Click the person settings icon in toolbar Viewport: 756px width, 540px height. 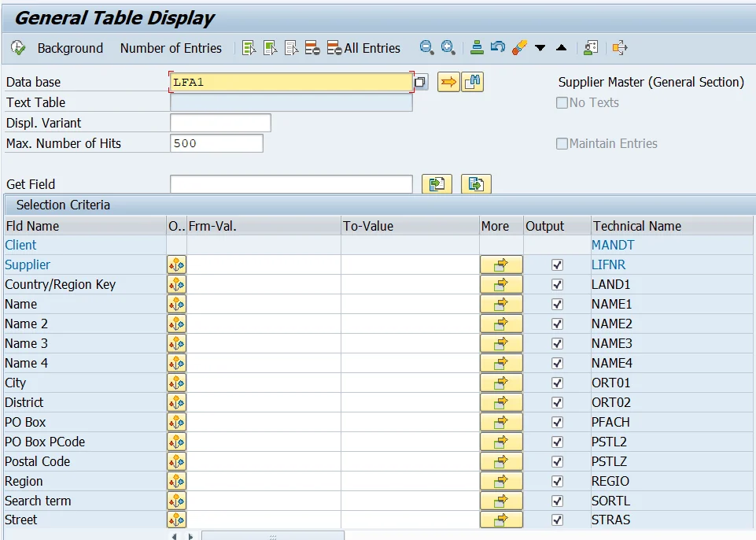click(591, 48)
